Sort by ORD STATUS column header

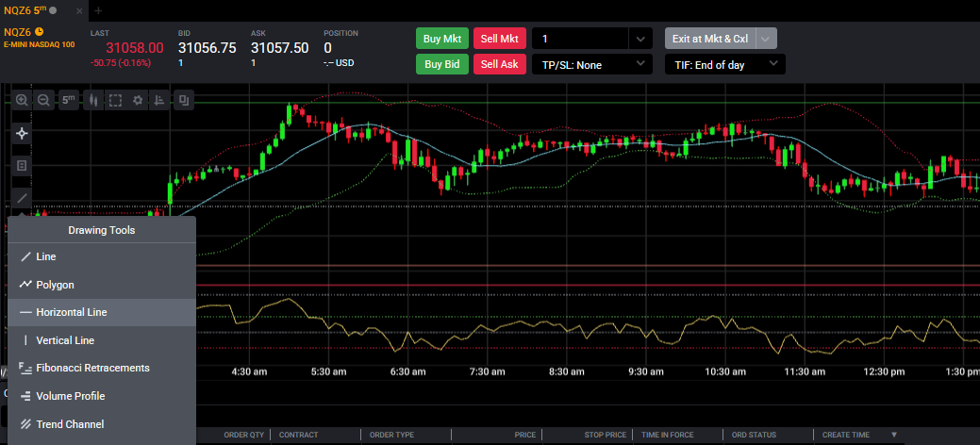754,435
